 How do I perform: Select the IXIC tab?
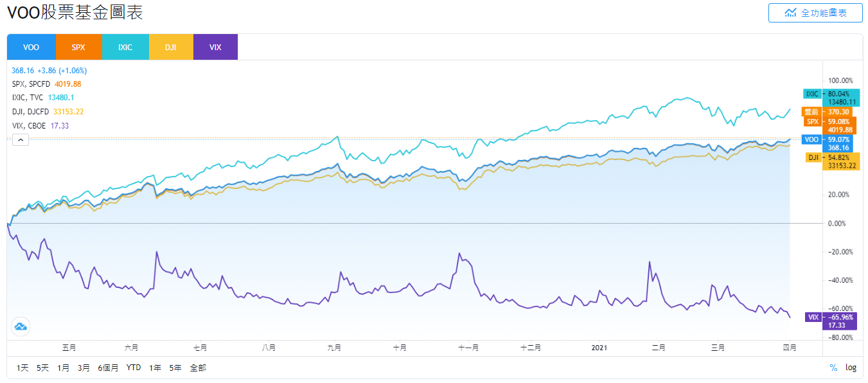(x=125, y=47)
